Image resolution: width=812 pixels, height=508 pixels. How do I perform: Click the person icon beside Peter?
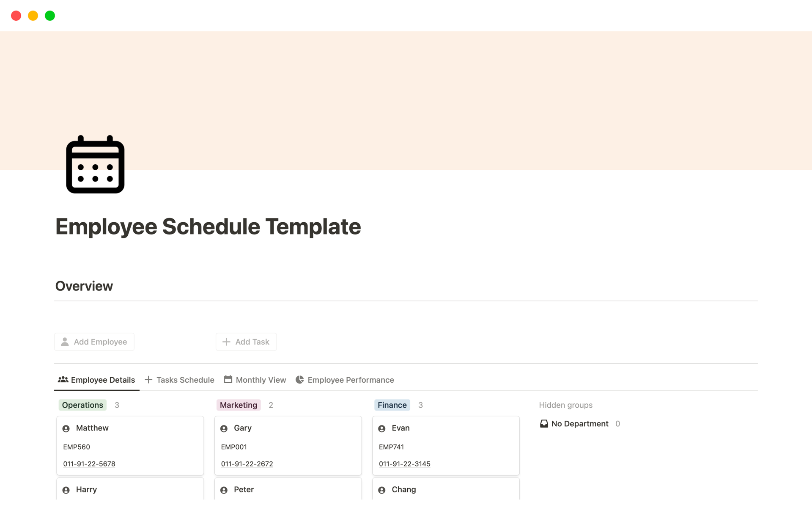[224, 490]
